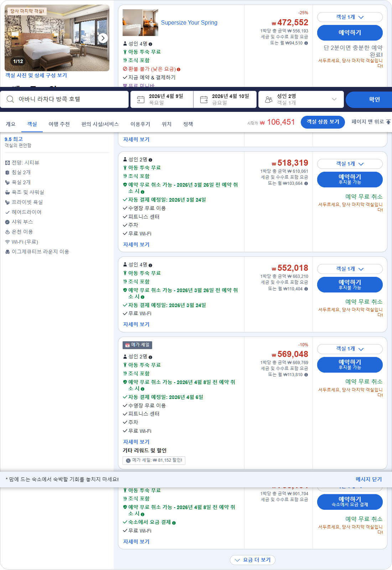Click info icon beside 환불 불가 (낮은 요금)
Image resolution: width=392 pixels, height=570 pixels.
click(179, 69)
